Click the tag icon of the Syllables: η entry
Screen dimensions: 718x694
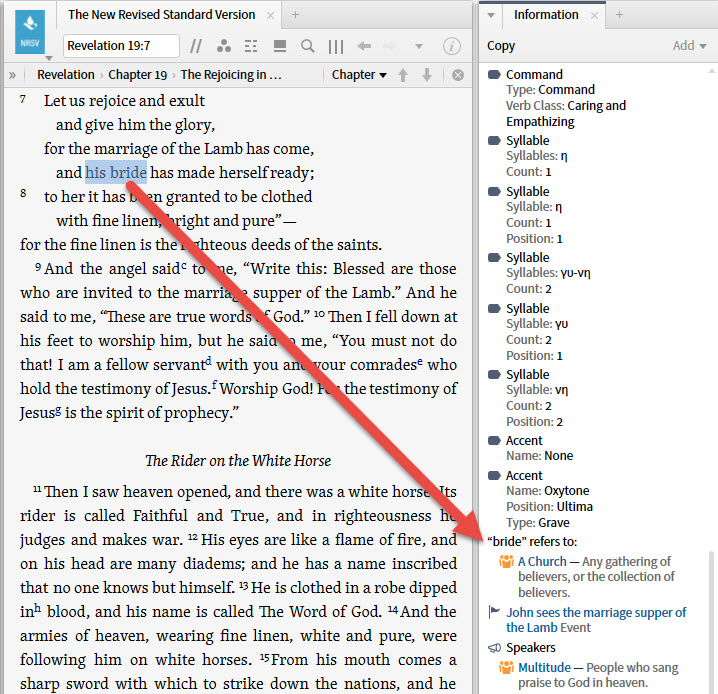pos(494,140)
